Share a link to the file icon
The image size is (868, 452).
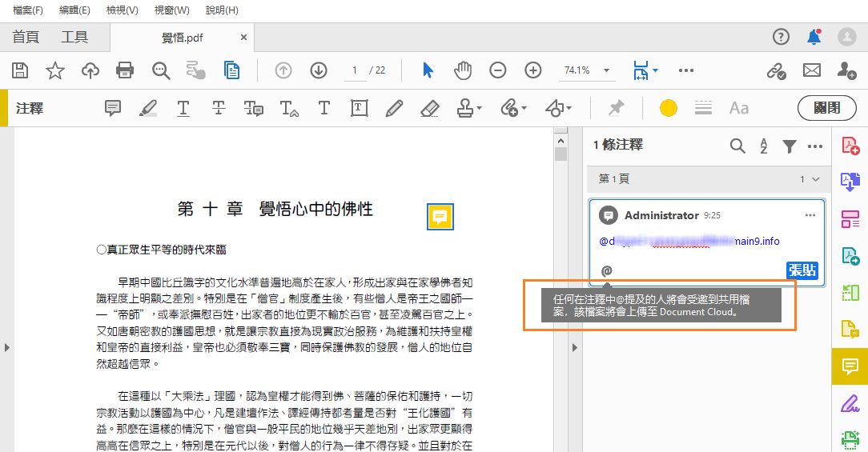click(777, 70)
